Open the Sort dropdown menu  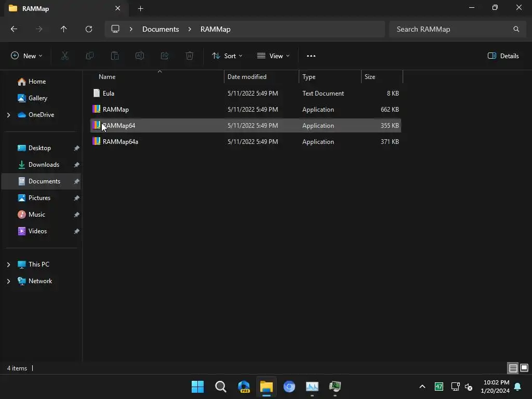tap(227, 56)
